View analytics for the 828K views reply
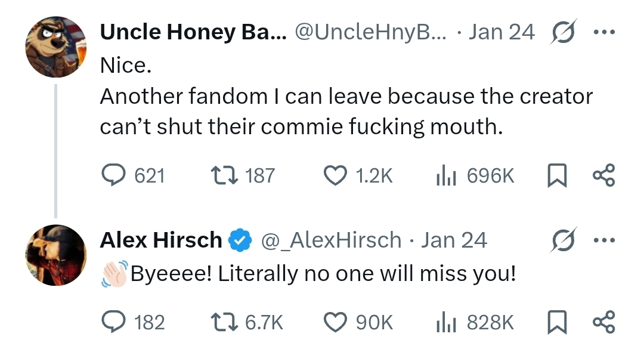This screenshot has width=644, height=352. point(447,322)
